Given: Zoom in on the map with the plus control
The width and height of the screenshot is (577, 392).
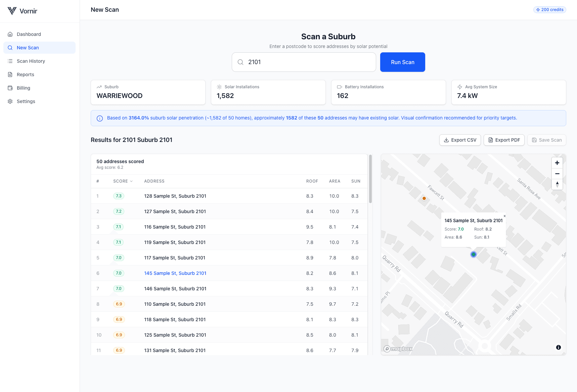Looking at the screenshot, I should [x=557, y=162].
